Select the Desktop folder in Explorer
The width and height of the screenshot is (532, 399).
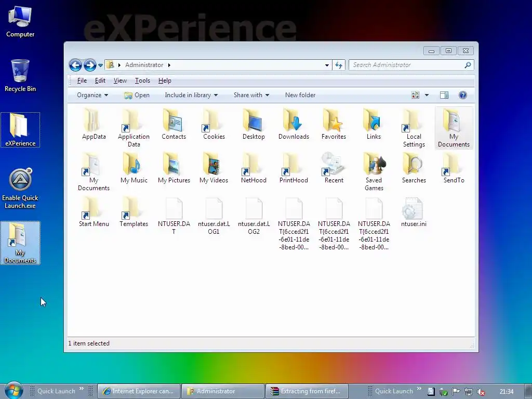pyautogui.click(x=254, y=124)
